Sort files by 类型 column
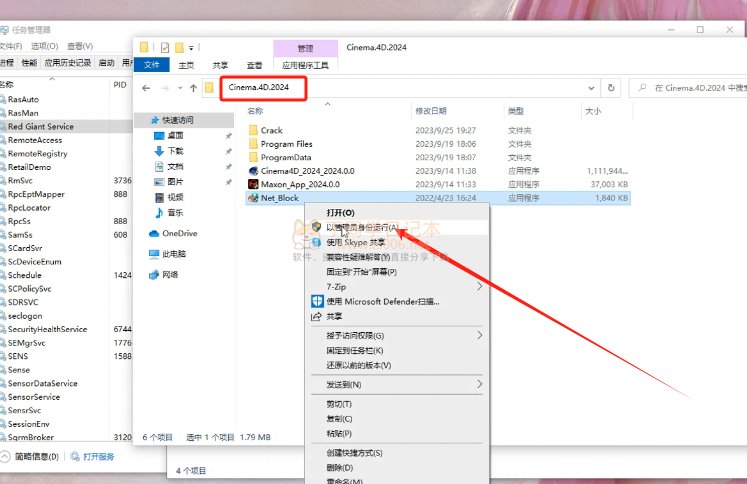This screenshot has height=484, width=747. 515,111
